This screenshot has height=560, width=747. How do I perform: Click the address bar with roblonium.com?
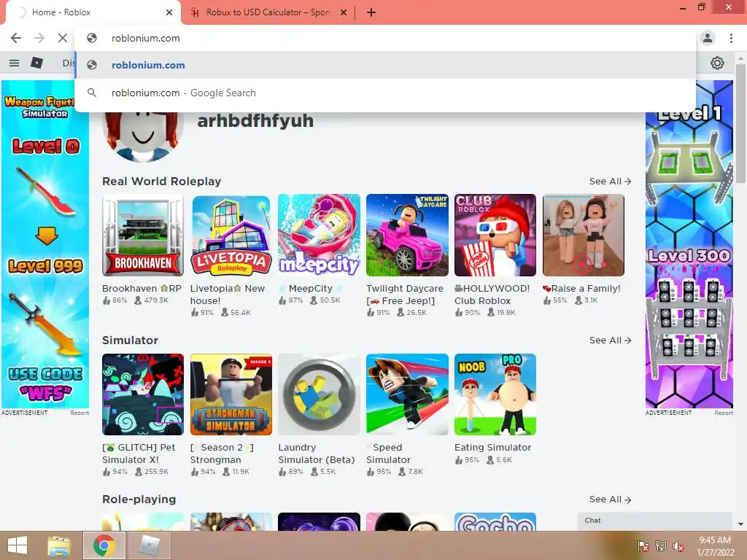385,38
